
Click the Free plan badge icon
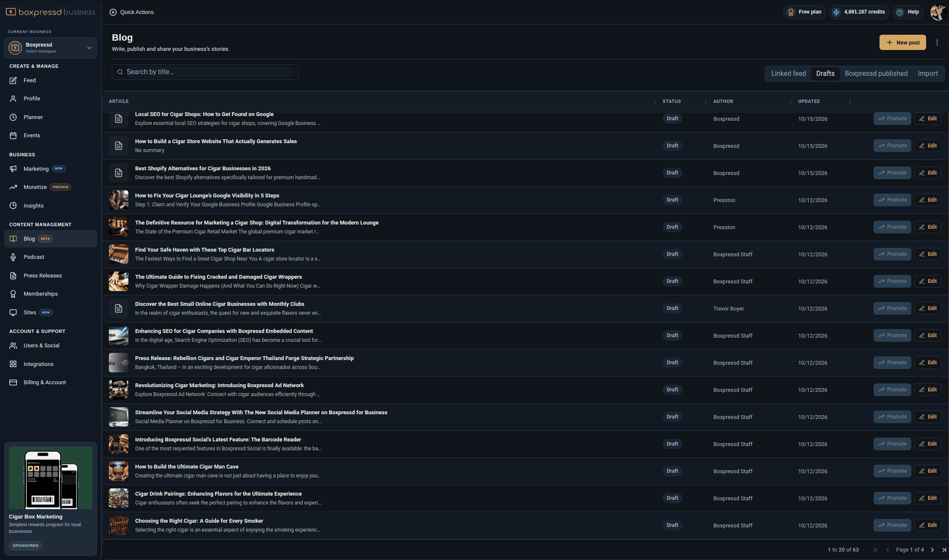(x=791, y=12)
